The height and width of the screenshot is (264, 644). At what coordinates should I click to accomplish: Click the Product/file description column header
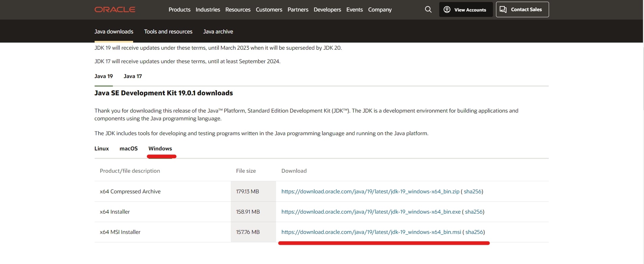click(130, 171)
